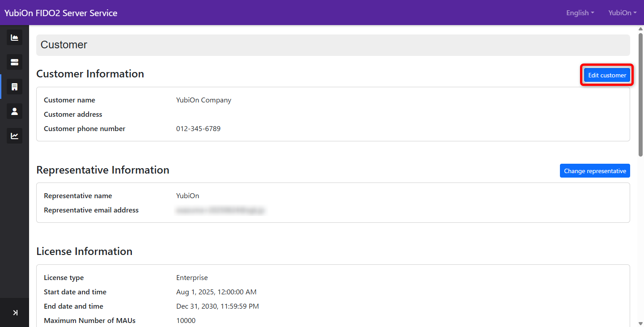Click the blurred representative email address value
Viewport: 644px width, 327px height.
pyautogui.click(x=220, y=210)
